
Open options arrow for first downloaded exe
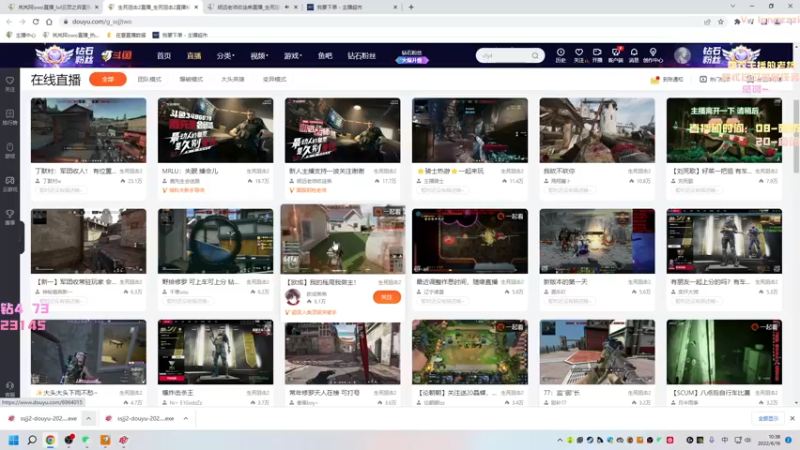click(88, 418)
